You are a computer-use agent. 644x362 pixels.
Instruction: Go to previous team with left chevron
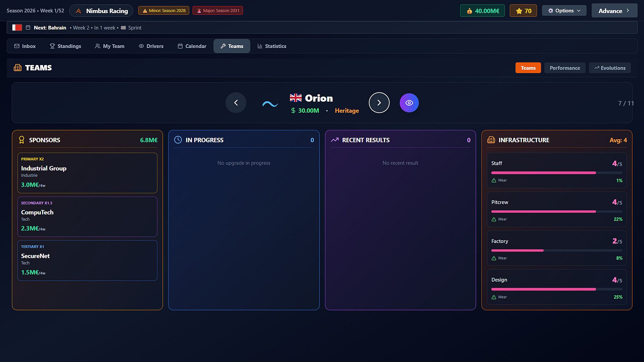[x=236, y=103]
